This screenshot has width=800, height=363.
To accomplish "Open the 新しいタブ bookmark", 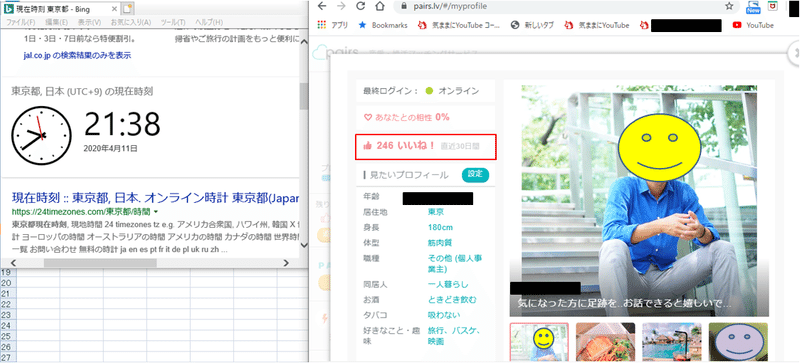I will [532, 25].
